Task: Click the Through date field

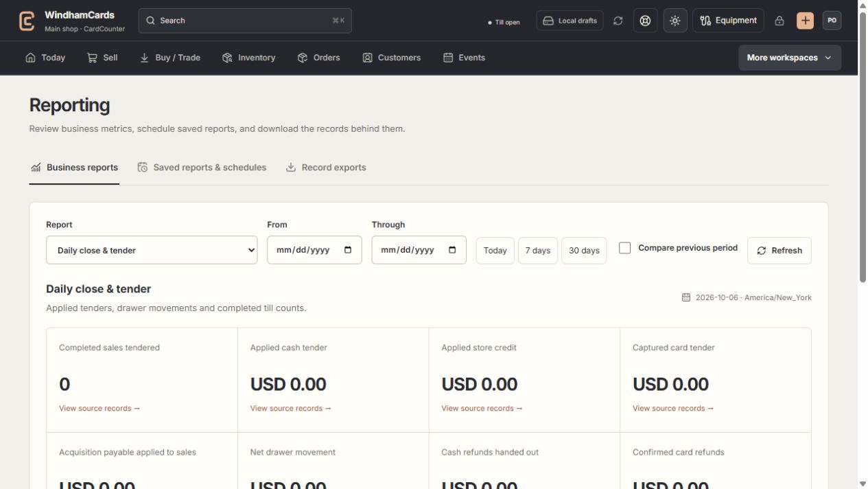Action: coord(419,250)
